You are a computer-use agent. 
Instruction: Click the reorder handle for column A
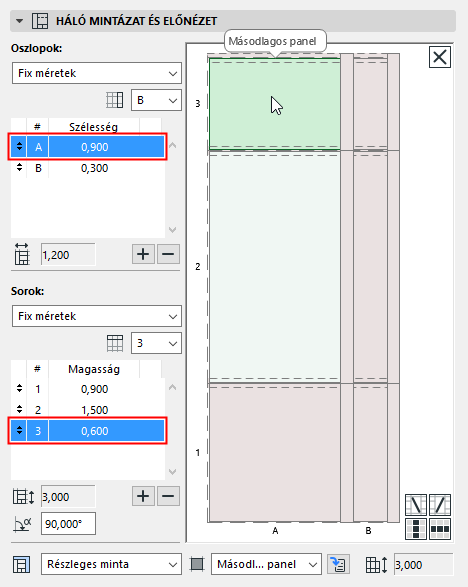[19, 146]
